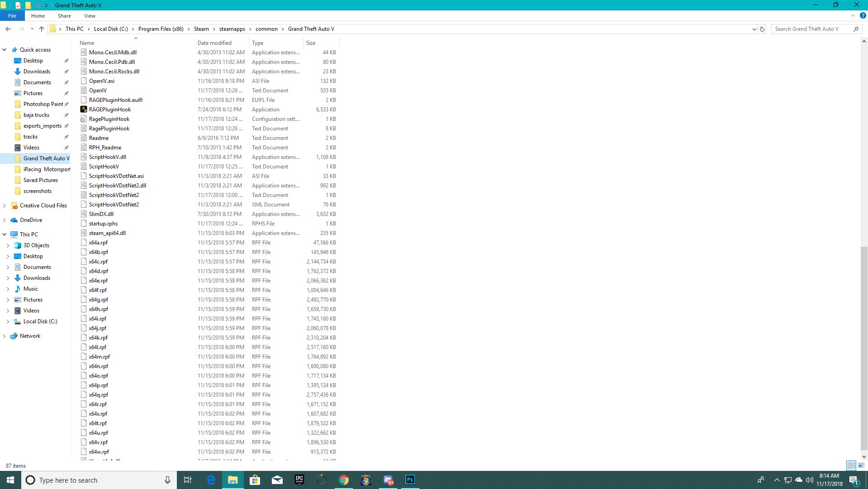Collapse the Quick access tree node
Viewport: 868px width, 489px height.
pos(5,50)
